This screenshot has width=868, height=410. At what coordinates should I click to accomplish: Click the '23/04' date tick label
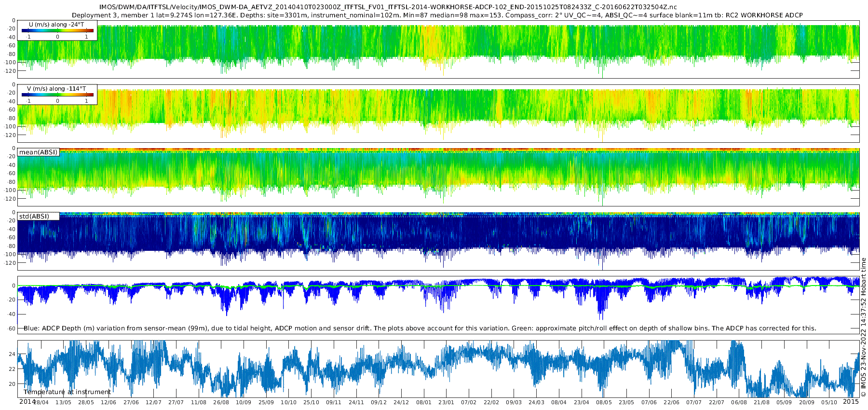582,402
